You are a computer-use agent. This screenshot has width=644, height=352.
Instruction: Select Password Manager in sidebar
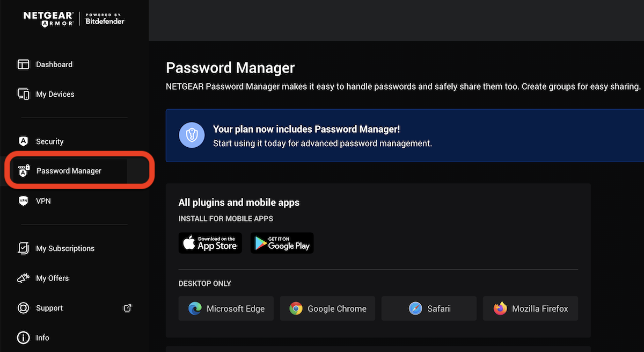(x=69, y=171)
